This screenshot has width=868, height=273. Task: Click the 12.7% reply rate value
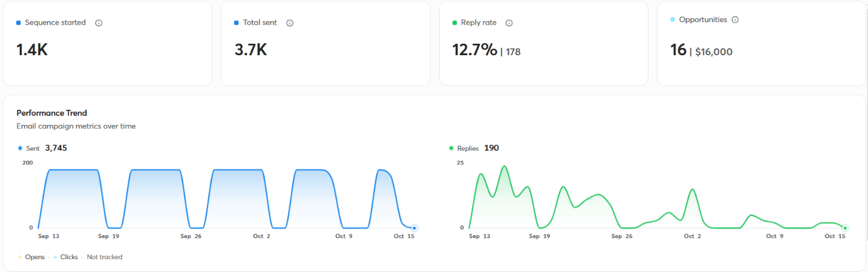coord(474,50)
